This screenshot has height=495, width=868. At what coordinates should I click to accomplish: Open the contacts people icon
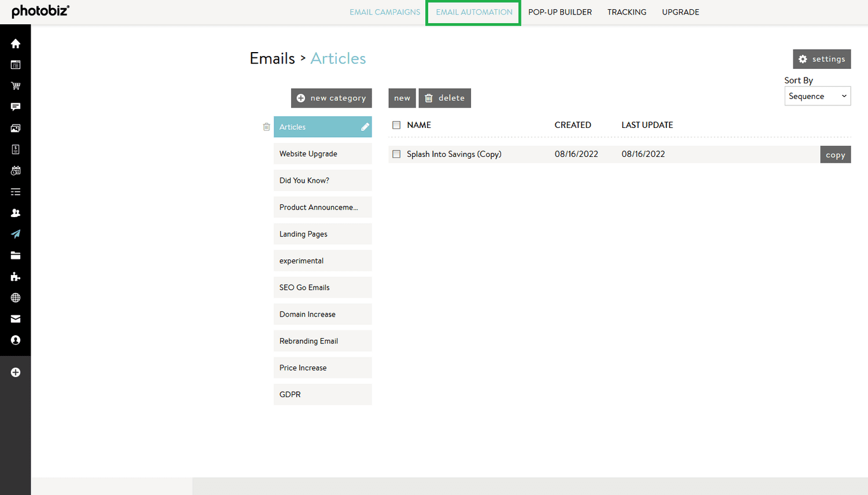[x=16, y=212]
